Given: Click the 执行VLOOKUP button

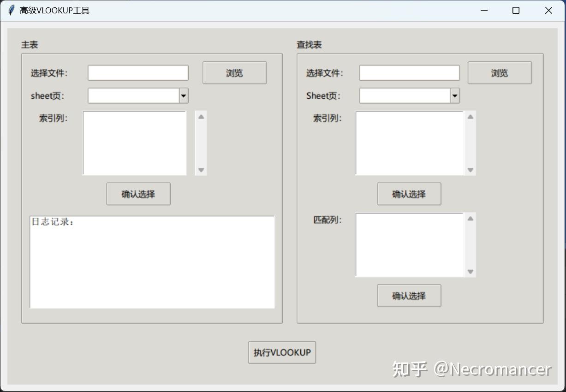Looking at the screenshot, I should tap(282, 352).
